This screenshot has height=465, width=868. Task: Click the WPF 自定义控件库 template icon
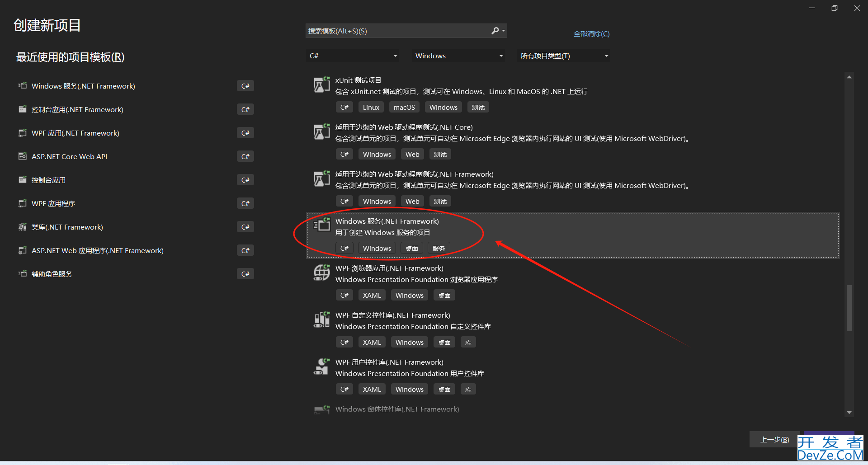[322, 319]
